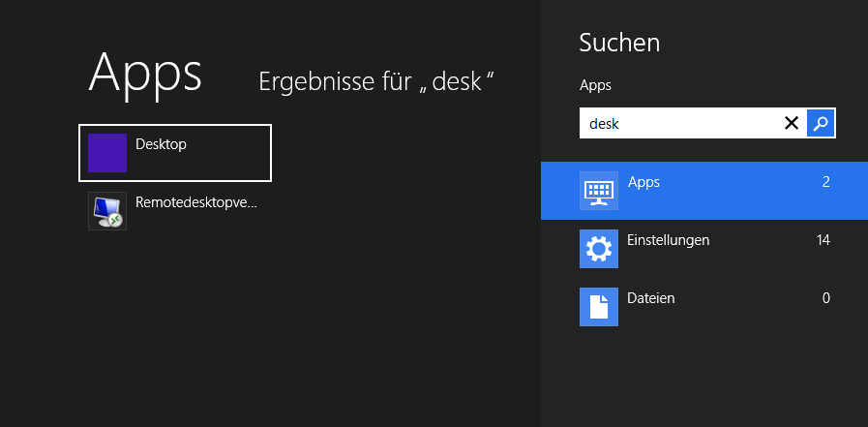Click the Ergebnisse für desk heading
Image resolution: width=868 pixels, height=427 pixels.
(x=375, y=82)
